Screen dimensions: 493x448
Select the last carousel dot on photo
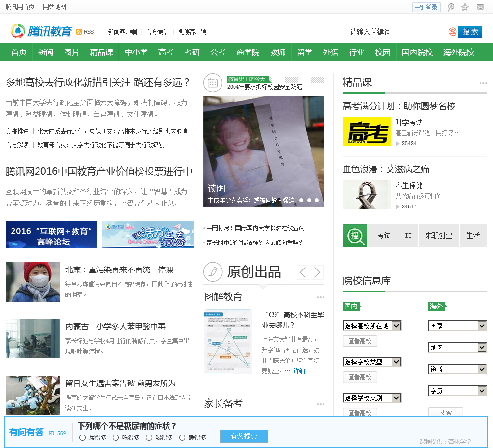317,200
